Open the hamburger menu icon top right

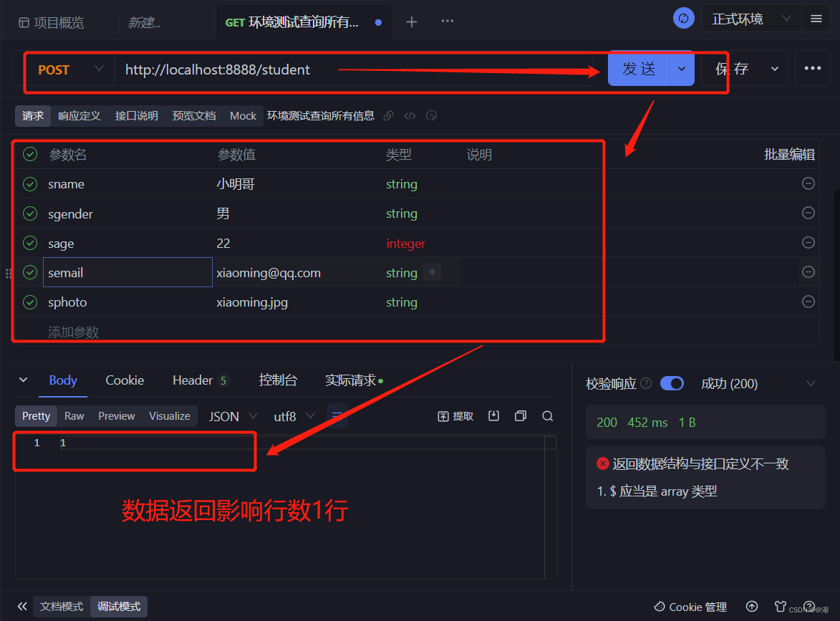pos(816,19)
